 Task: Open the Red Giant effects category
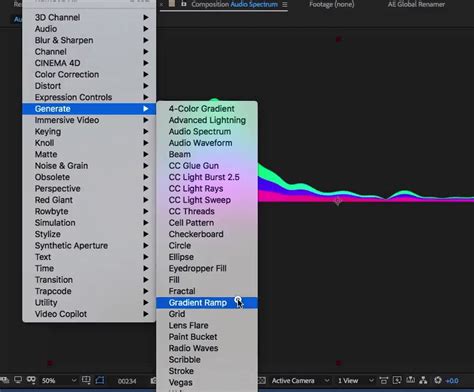click(x=89, y=200)
